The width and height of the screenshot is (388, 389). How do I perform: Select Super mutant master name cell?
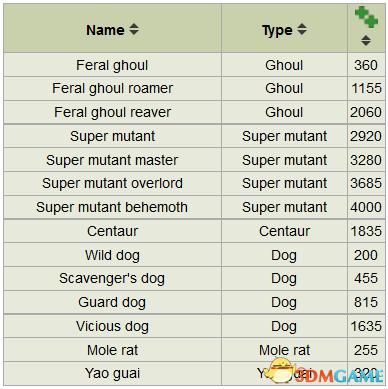112,160
